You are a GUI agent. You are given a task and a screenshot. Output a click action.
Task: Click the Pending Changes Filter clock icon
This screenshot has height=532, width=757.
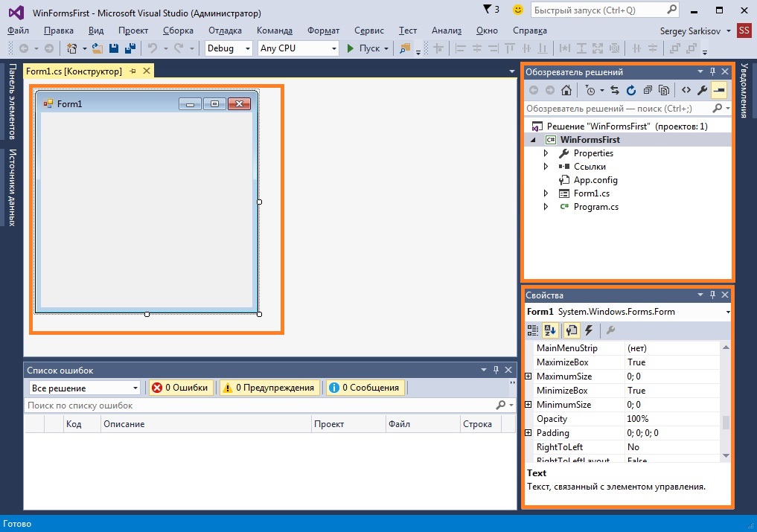(590, 90)
